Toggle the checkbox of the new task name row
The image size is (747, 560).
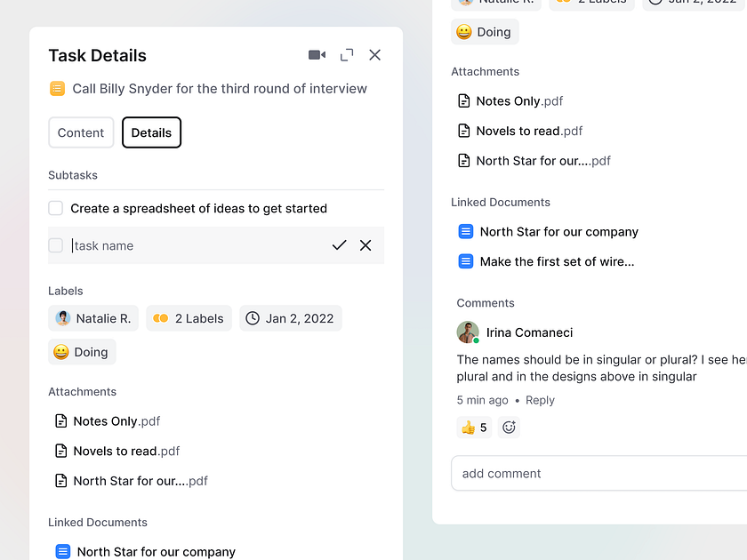click(55, 244)
